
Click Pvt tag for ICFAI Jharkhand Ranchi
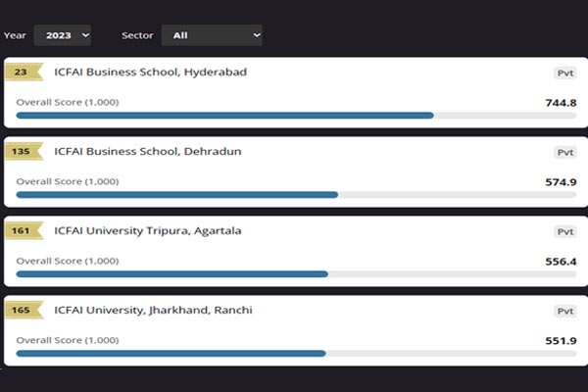point(565,311)
